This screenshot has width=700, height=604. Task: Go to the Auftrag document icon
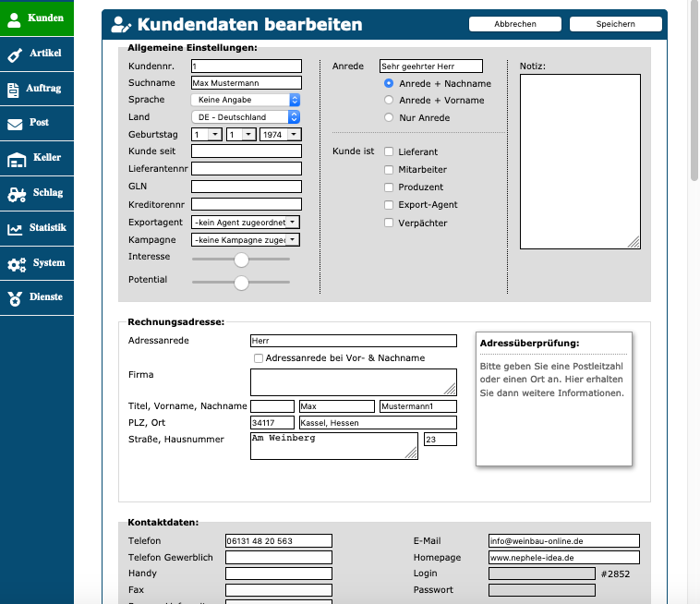click(14, 90)
